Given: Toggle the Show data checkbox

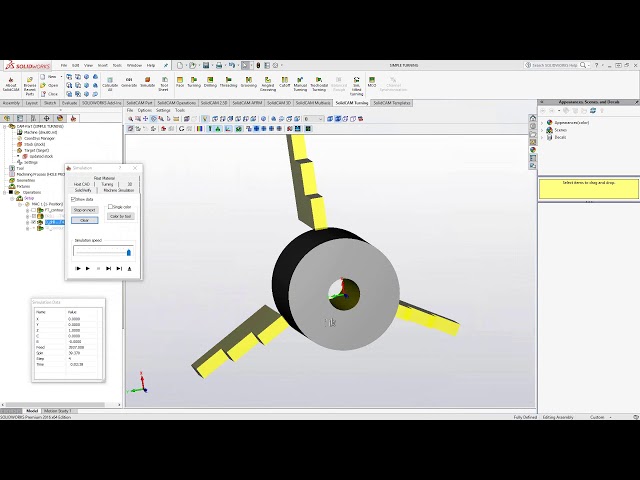Looking at the screenshot, I should tap(73, 199).
